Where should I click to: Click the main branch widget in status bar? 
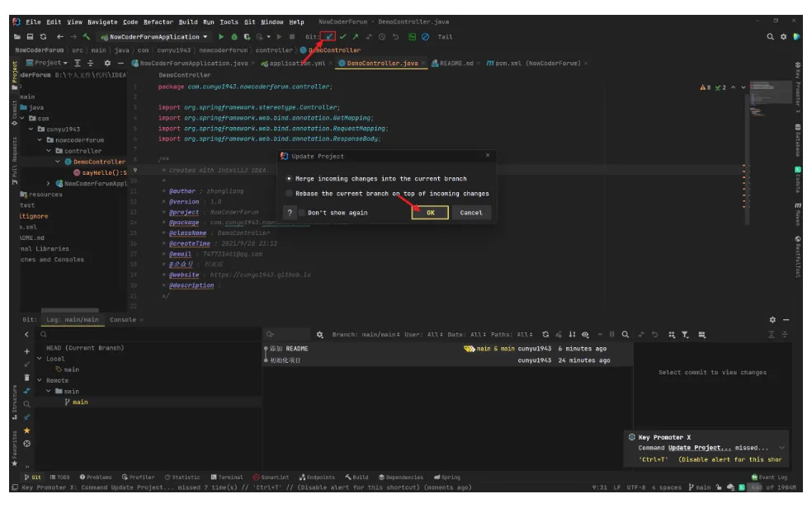(700, 488)
